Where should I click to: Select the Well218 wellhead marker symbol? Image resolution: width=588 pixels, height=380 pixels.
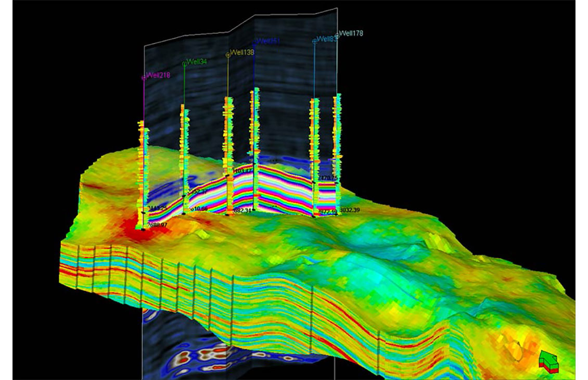point(144,78)
